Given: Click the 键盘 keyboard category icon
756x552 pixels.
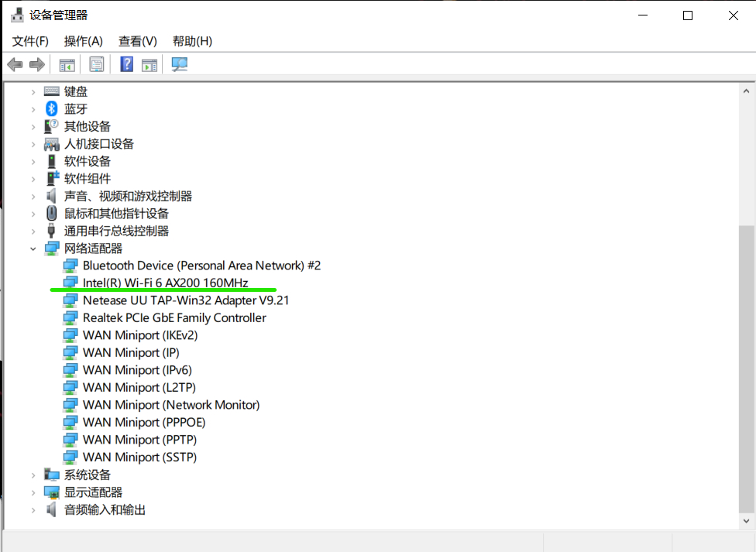Looking at the screenshot, I should pyautogui.click(x=52, y=91).
